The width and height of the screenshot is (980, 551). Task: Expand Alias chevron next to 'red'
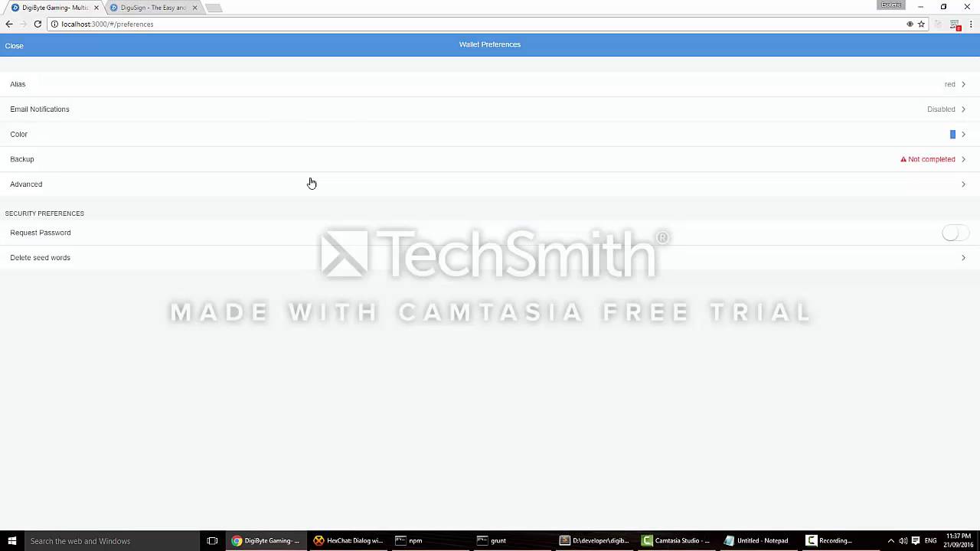(963, 84)
